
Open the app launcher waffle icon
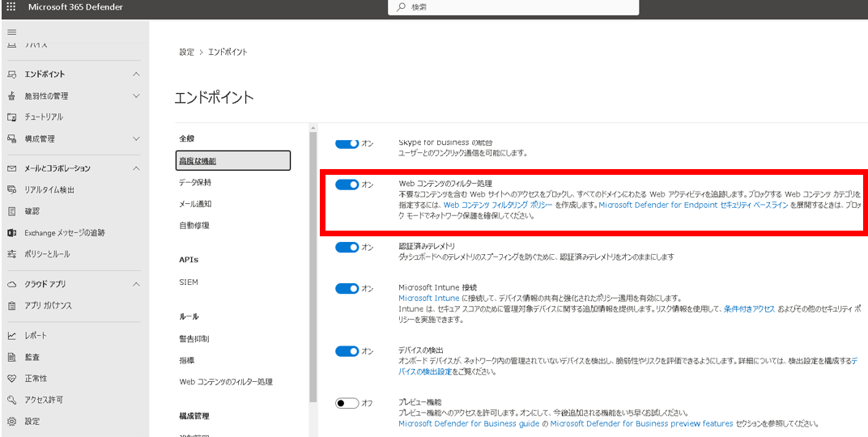pos(11,7)
